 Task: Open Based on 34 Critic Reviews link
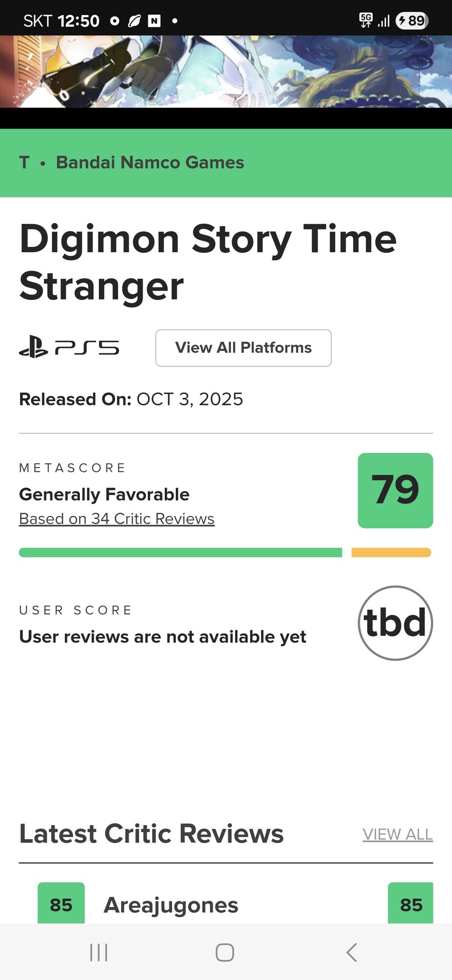(x=117, y=519)
